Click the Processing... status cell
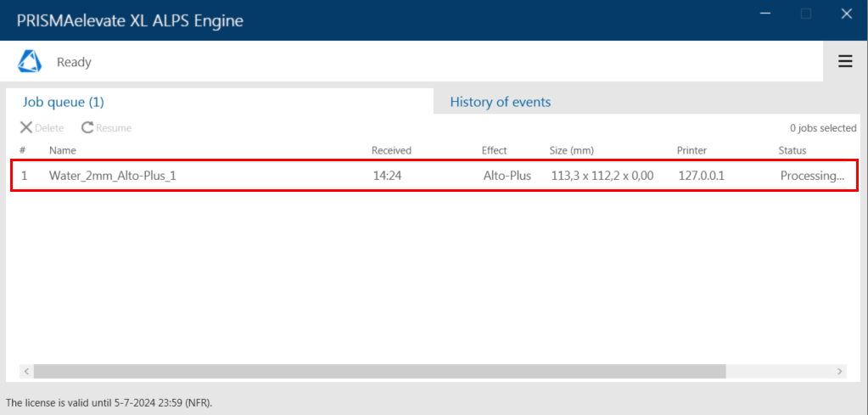Screen dimensions: 868x415 coord(812,176)
